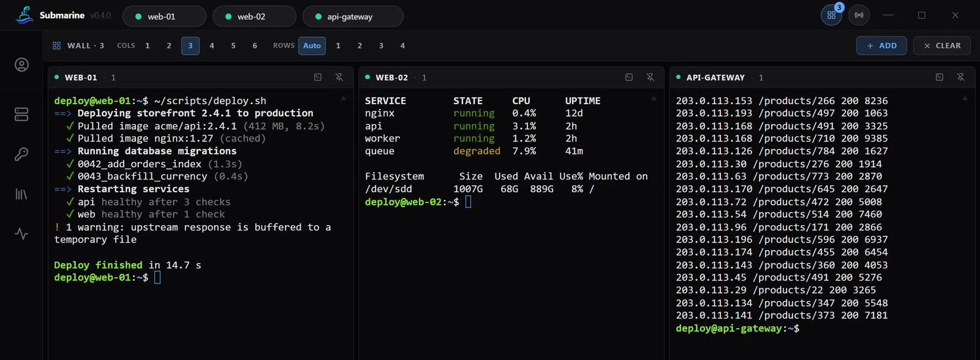The height and width of the screenshot is (360, 980).
Task: Click the '/dev/sdd' filesystem entry
Action: (x=388, y=189)
